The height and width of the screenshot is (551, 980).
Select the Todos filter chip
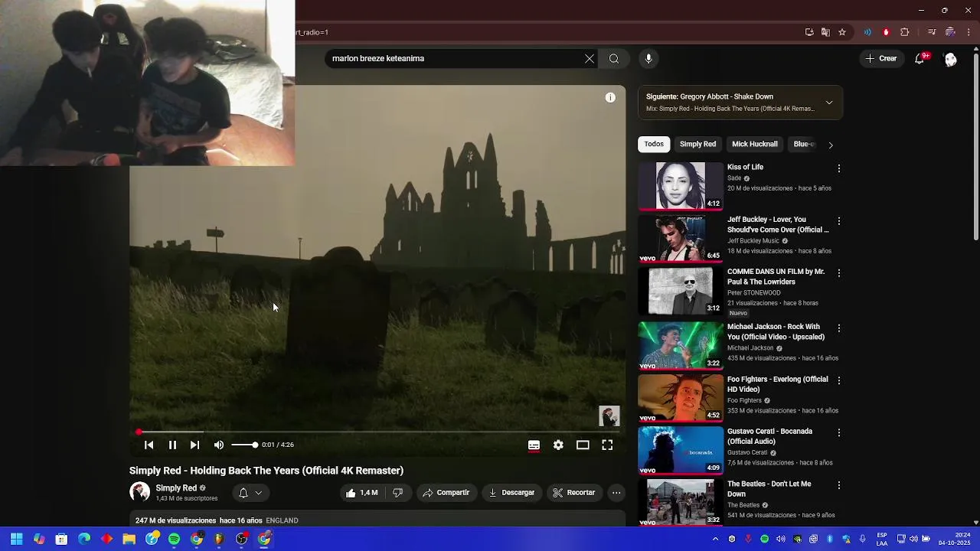(654, 144)
